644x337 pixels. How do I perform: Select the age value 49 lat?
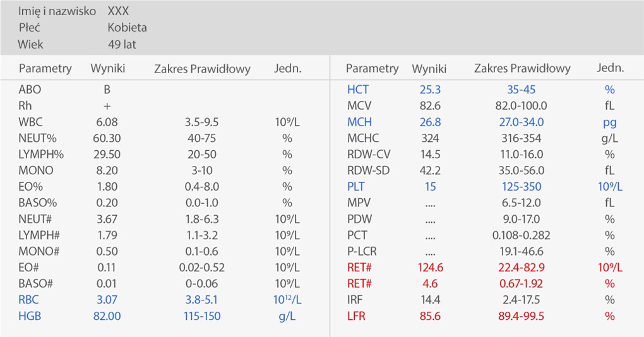click(122, 45)
